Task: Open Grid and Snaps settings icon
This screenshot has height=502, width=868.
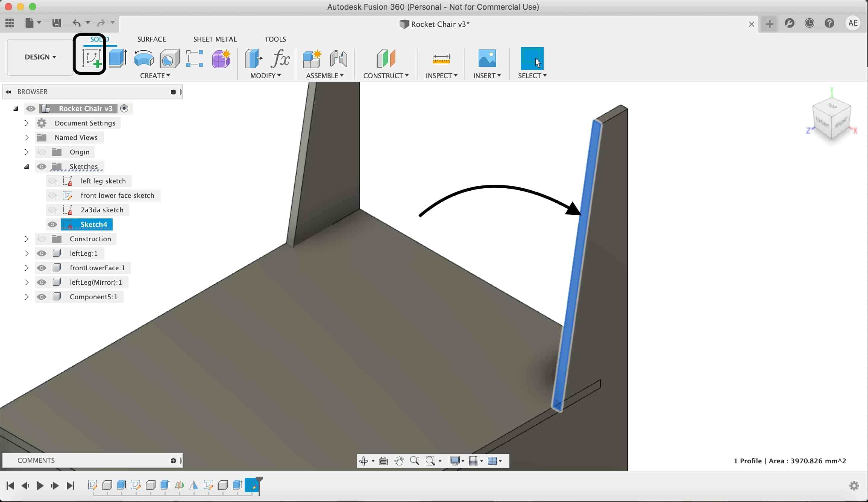Action: coord(474,461)
